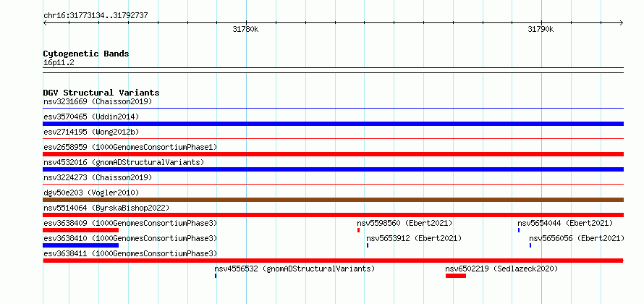
Task: Click the Cytogenetic Bands track title
Action: [x=86, y=54]
